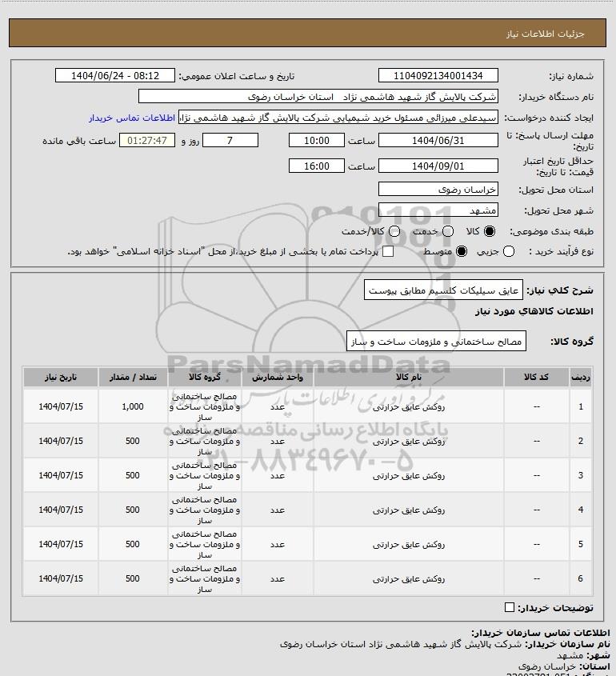Select the کالا/خدمت radio option
This screenshot has height=676, width=616.
pyautogui.click(x=394, y=231)
